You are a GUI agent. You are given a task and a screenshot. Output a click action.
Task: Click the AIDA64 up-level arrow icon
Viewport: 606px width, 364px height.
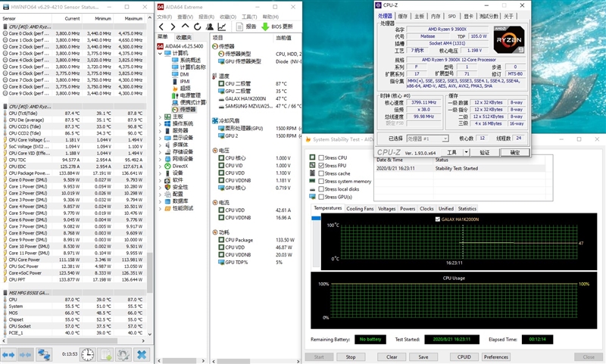[185, 26]
